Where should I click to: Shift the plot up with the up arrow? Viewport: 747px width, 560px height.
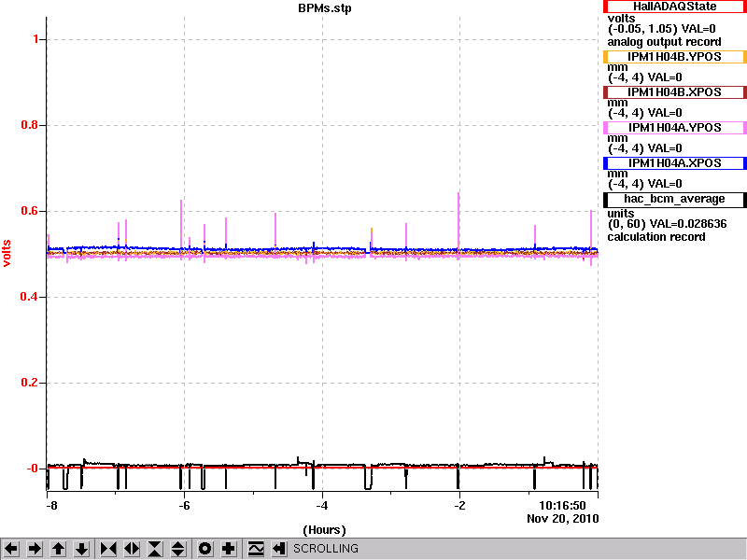(x=59, y=549)
